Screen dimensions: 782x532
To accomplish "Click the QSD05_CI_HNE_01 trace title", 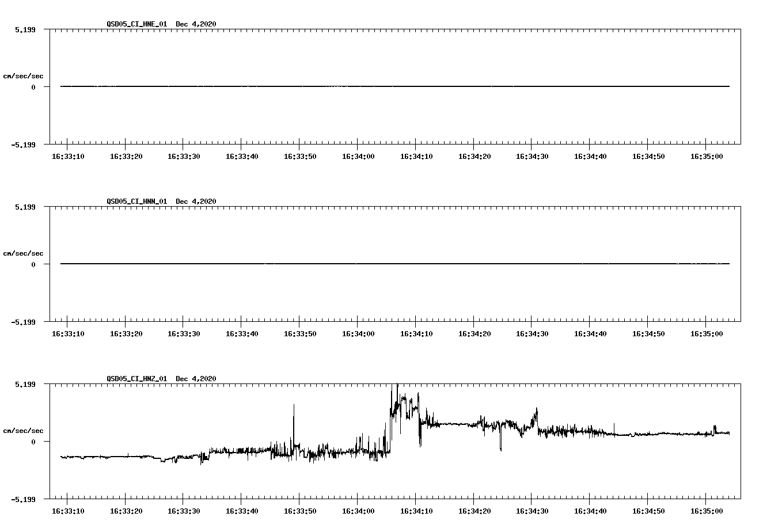I will click(138, 24).
